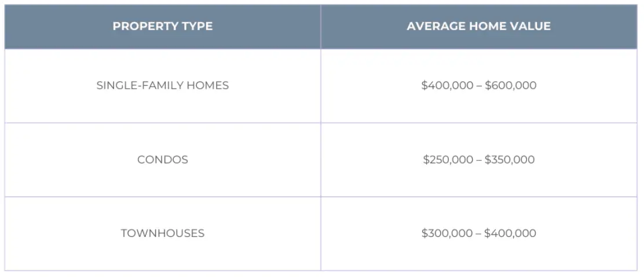This screenshot has width=644, height=277.
Task: Click the $350,000 upper condo value
Action: point(510,160)
